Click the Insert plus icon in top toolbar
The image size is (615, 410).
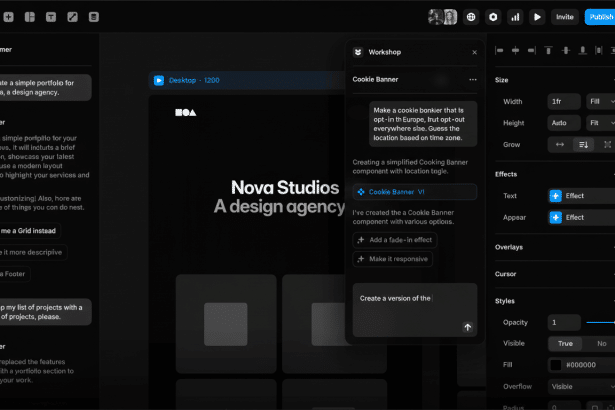tap(9, 17)
